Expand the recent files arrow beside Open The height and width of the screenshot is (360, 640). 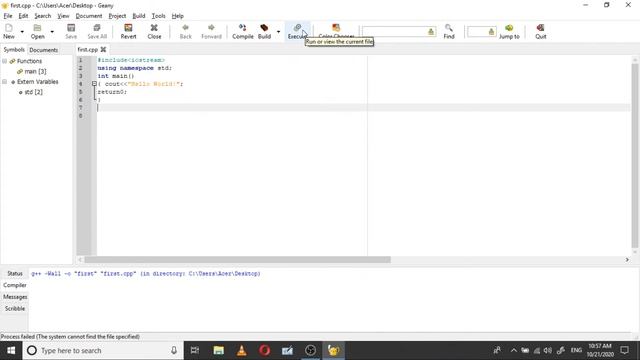[x=52, y=31]
